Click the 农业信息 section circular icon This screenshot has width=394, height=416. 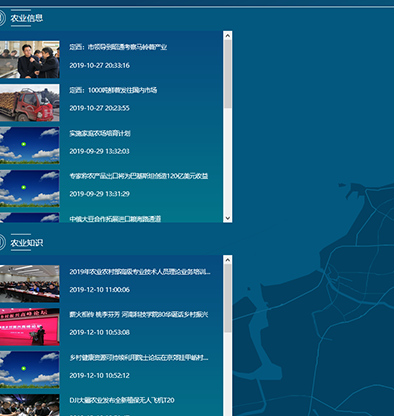2,18
